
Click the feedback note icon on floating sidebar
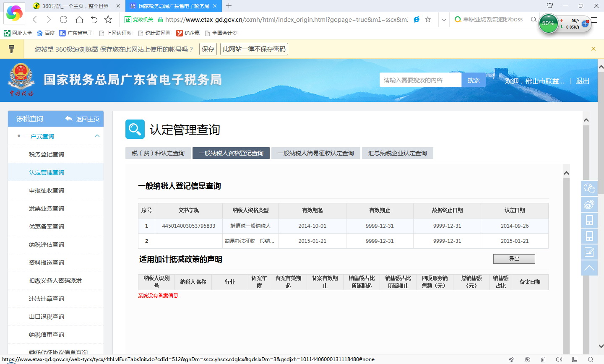[589, 252]
